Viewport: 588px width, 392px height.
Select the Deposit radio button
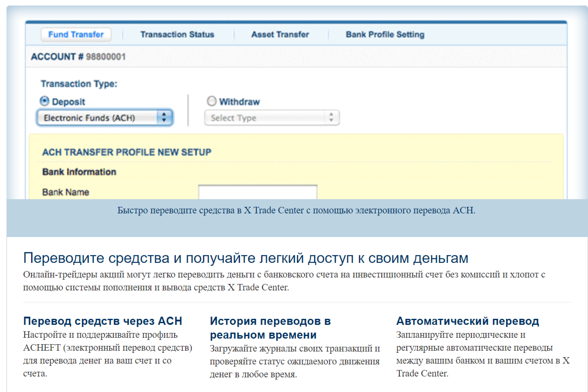coord(44,101)
